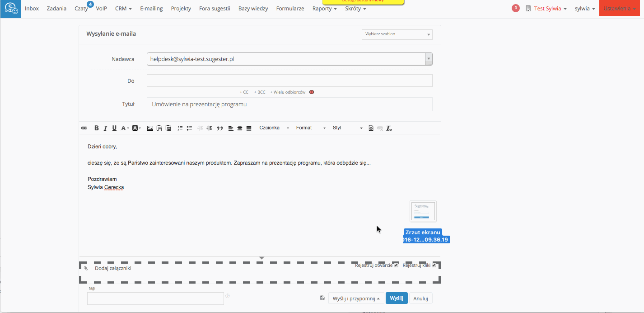Click the unlink icon in toolbar
644x313 pixels.
click(x=380, y=128)
